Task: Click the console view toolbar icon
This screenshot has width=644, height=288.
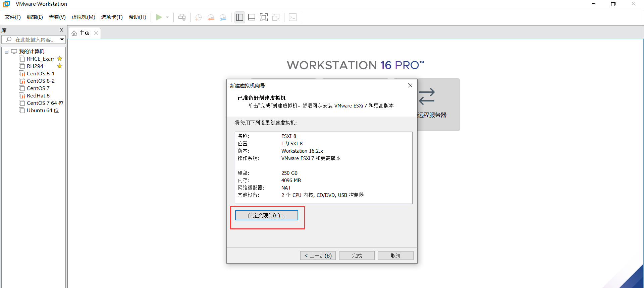Action: [292, 17]
